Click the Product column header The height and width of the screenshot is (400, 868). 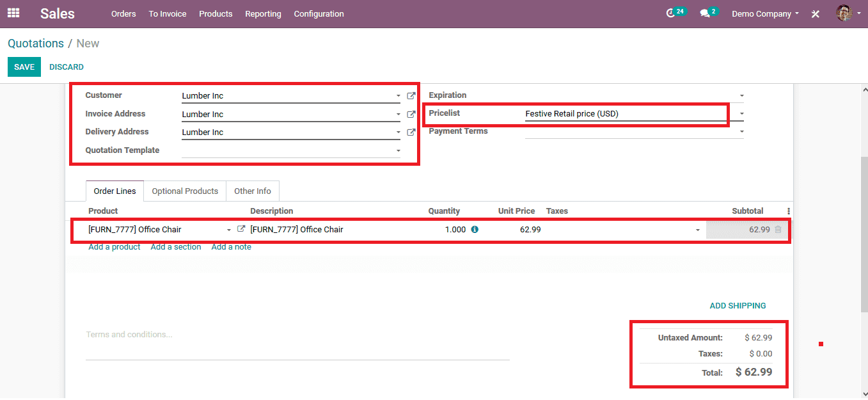(103, 211)
